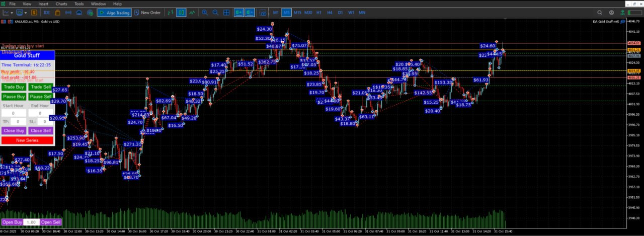
Task: Click the dollar Market Watch icon
Action: (34, 13)
